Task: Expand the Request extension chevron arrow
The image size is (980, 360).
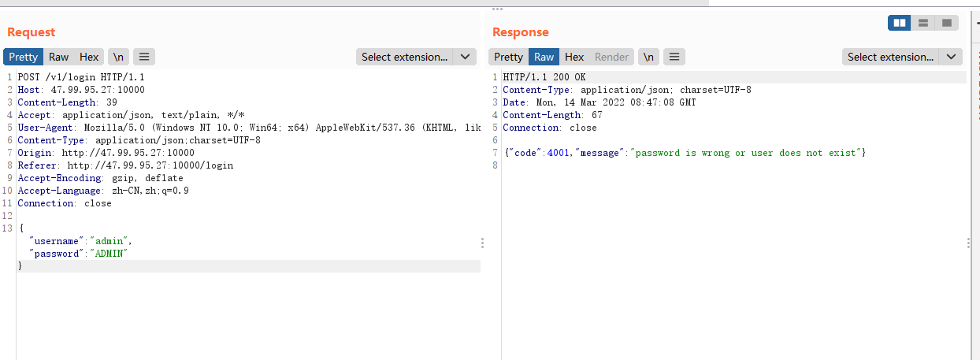Action: point(466,57)
